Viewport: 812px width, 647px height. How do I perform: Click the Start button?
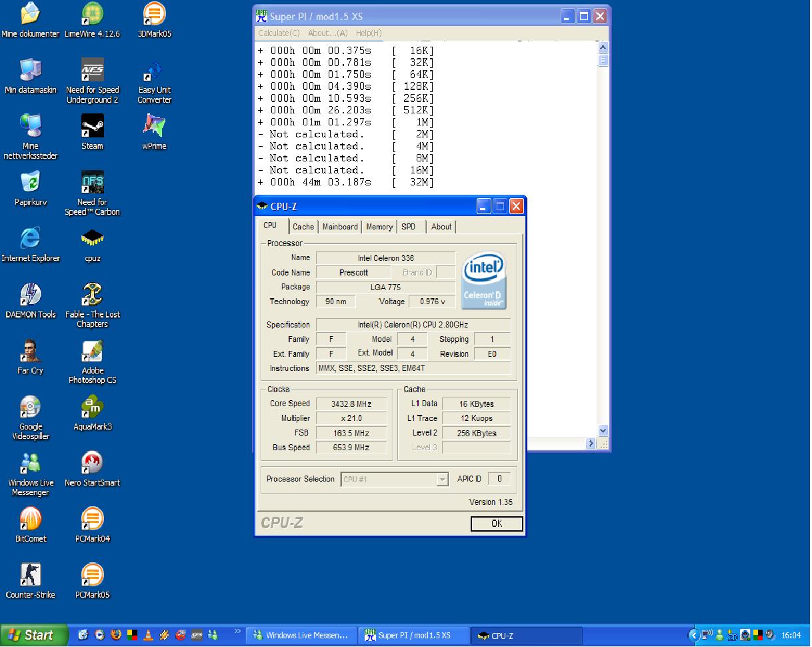coord(33,635)
